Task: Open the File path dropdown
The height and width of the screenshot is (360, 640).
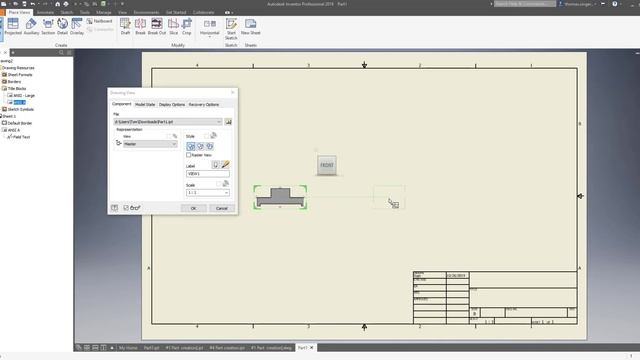Action: click(219, 122)
